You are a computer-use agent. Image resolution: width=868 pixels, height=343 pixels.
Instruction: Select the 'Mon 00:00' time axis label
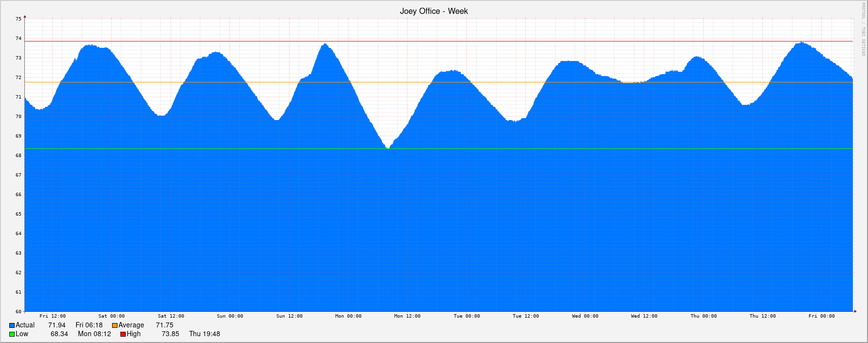click(348, 316)
